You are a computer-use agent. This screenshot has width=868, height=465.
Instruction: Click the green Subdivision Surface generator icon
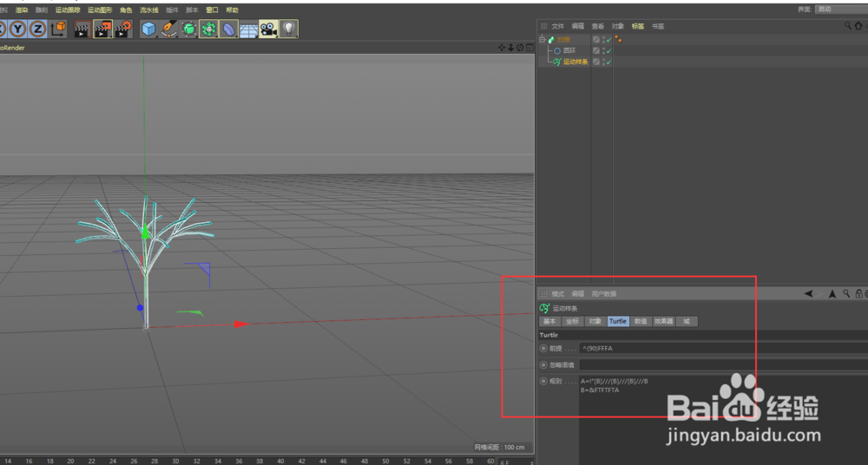pyautogui.click(x=188, y=29)
